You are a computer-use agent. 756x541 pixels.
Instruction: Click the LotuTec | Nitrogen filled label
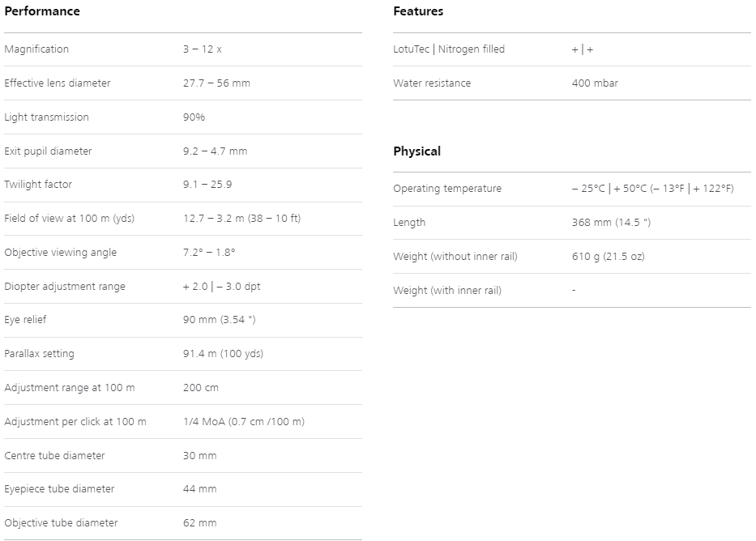(x=449, y=49)
